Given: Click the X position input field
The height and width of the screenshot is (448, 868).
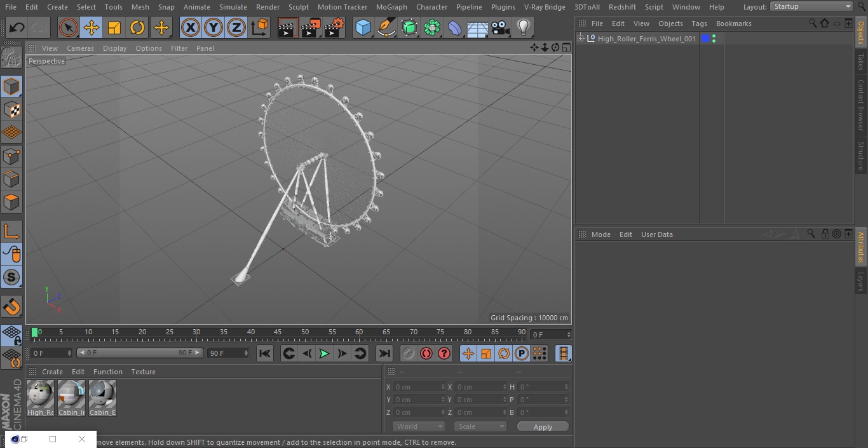Looking at the screenshot, I should (x=419, y=387).
